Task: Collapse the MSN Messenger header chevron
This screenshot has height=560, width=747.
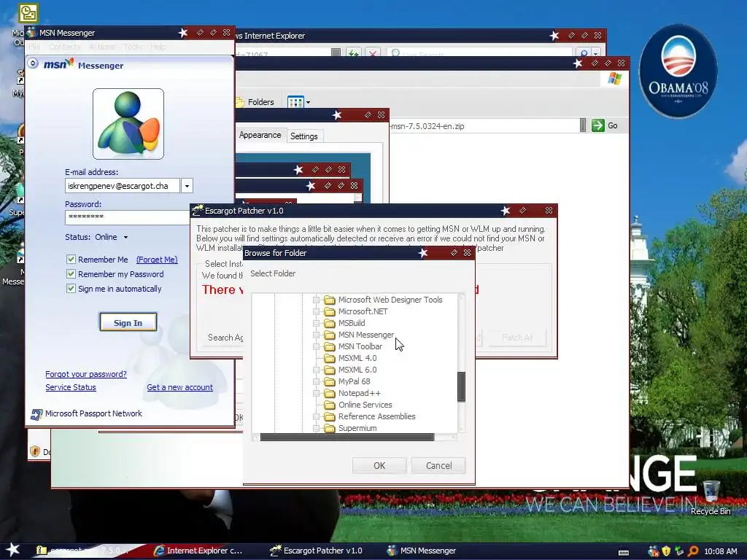Action: click(x=33, y=63)
